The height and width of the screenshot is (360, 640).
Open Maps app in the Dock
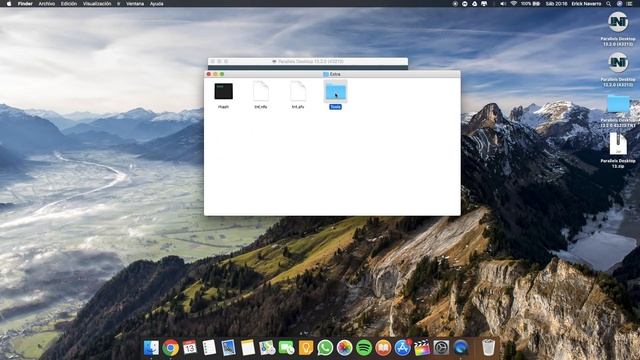[x=267, y=348]
